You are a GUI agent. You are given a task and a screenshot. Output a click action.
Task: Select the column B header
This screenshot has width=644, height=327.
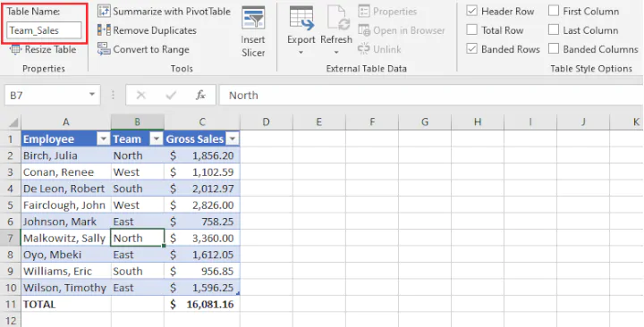tap(137, 122)
